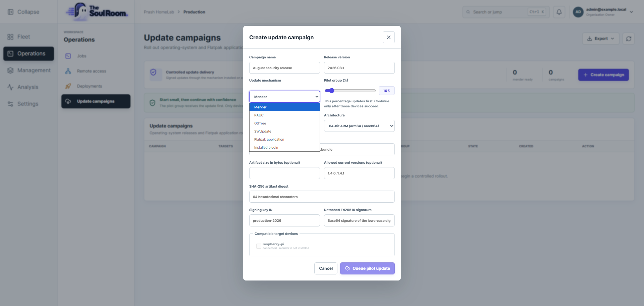The height and width of the screenshot is (306, 644).
Task: Open Analysis via activity icon
Action: (x=10, y=87)
